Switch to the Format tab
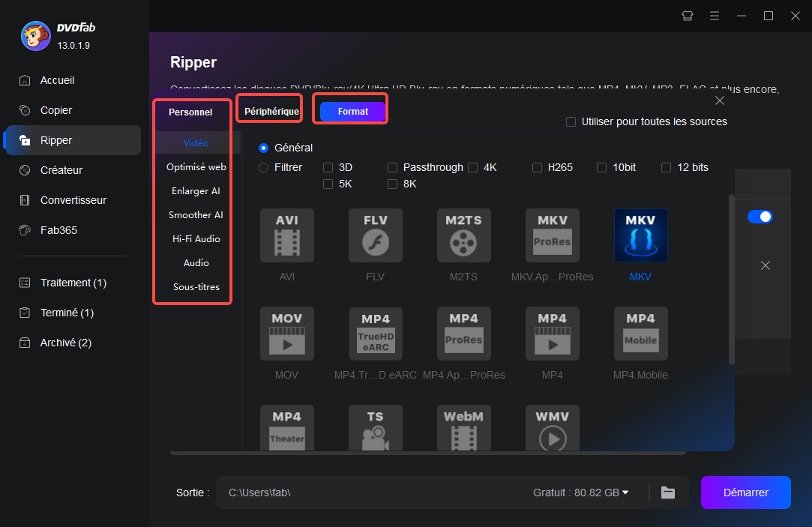Image resolution: width=812 pixels, height=527 pixels. tap(352, 111)
